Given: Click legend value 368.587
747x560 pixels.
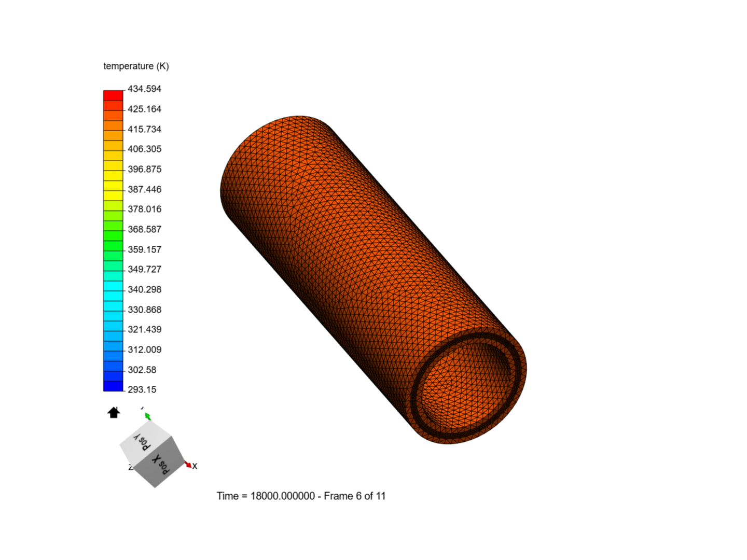Looking at the screenshot, I should click(145, 229).
